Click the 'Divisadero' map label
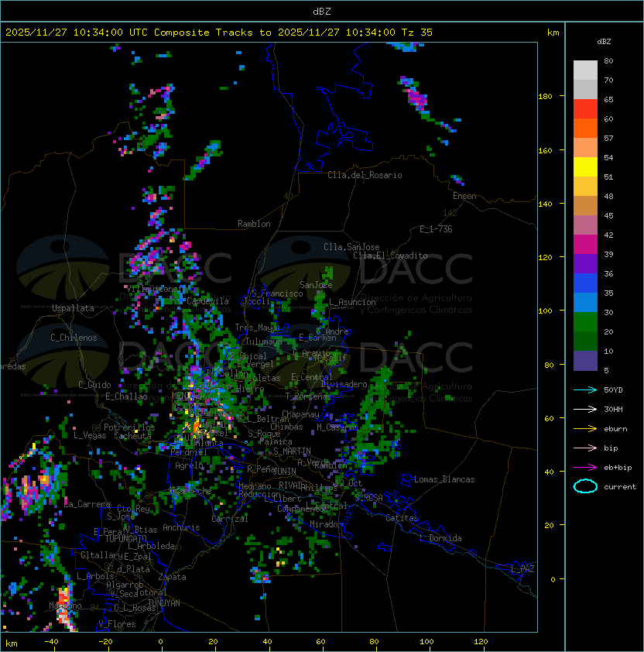Image resolution: width=644 pixels, height=652 pixels. click(344, 384)
